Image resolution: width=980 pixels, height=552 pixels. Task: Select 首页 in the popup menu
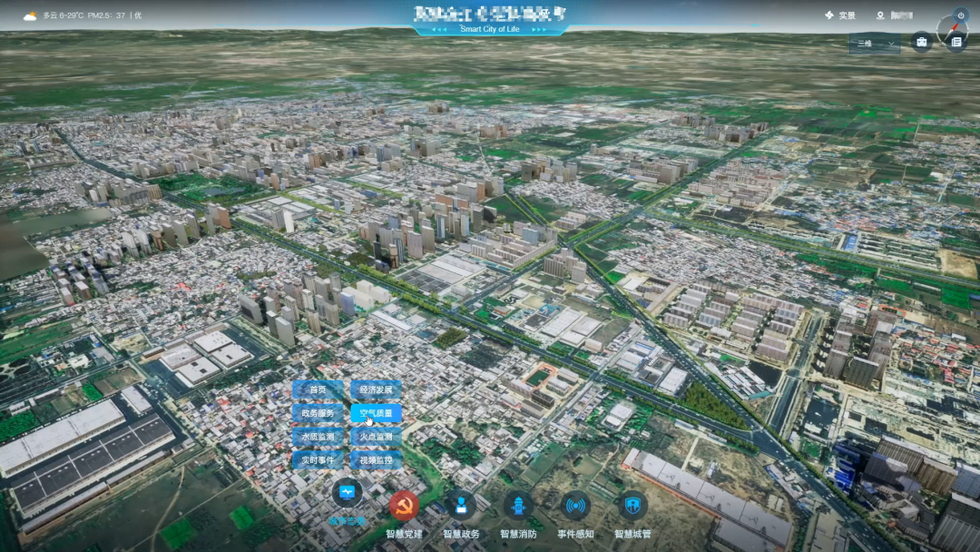pos(318,390)
